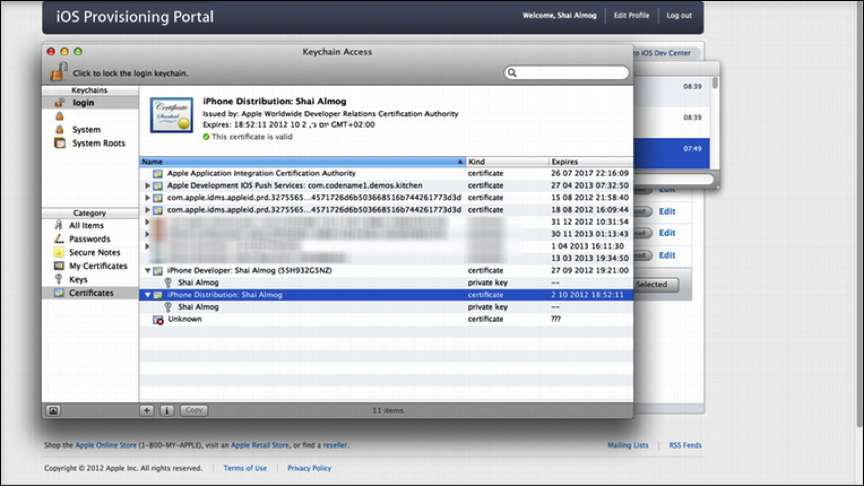Sort the list by the Expires column
Image resolution: width=865 pixels, height=486 pixels.
click(591, 162)
